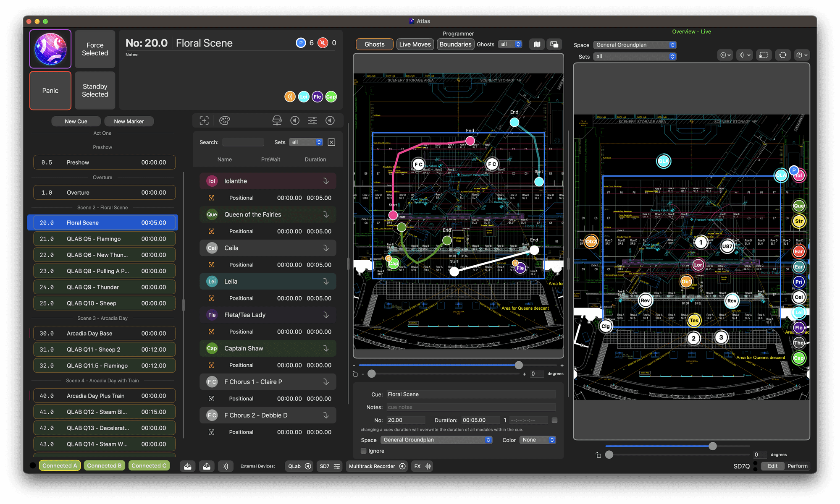840x504 pixels.
Task: Click the refresh icon in Overview panel
Action: (x=783, y=55)
